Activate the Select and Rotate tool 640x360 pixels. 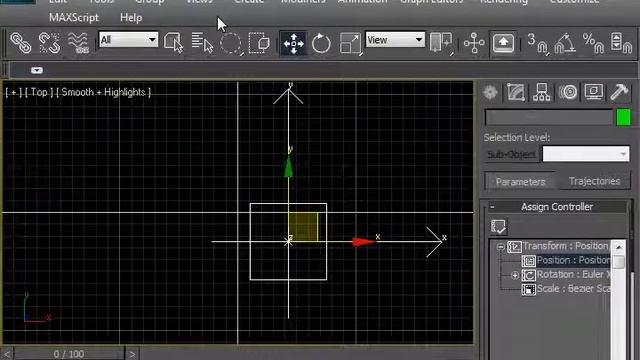coord(321,43)
